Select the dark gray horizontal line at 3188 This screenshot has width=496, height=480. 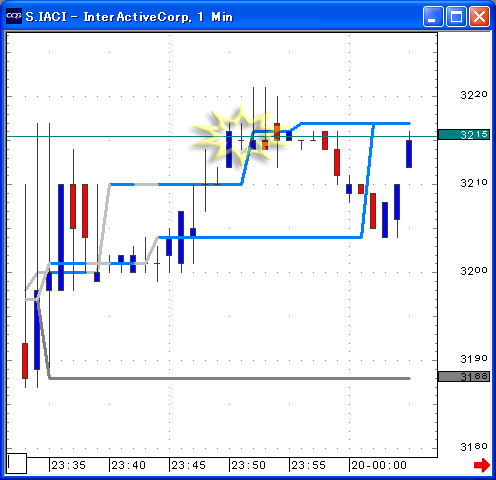coord(230,378)
